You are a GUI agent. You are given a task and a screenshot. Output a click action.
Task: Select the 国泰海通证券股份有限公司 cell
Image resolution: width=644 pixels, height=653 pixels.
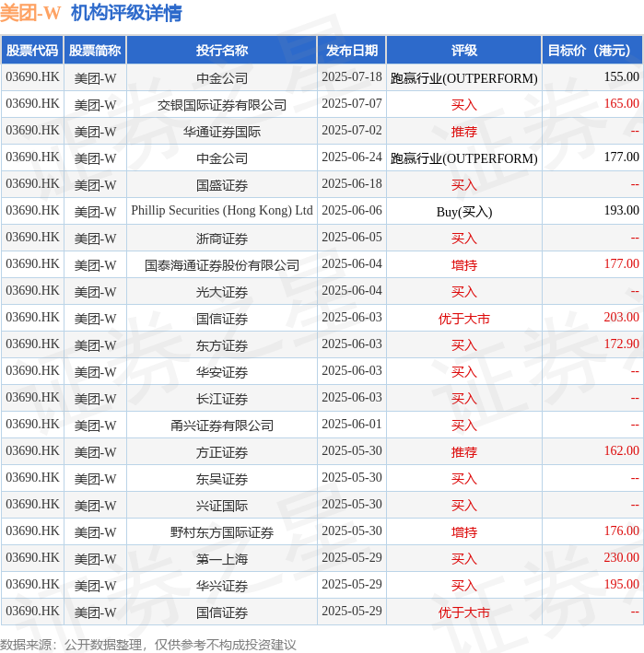point(222,265)
